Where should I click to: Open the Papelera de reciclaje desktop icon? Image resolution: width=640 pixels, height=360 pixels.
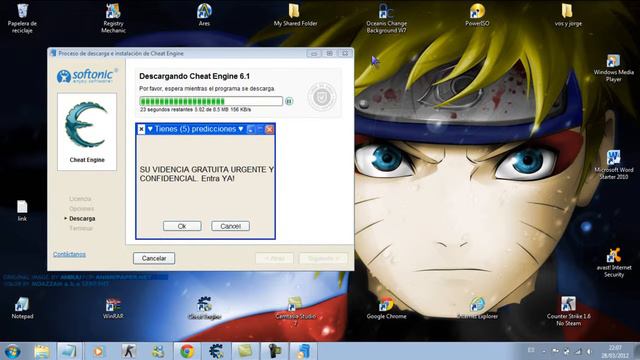click(22, 18)
